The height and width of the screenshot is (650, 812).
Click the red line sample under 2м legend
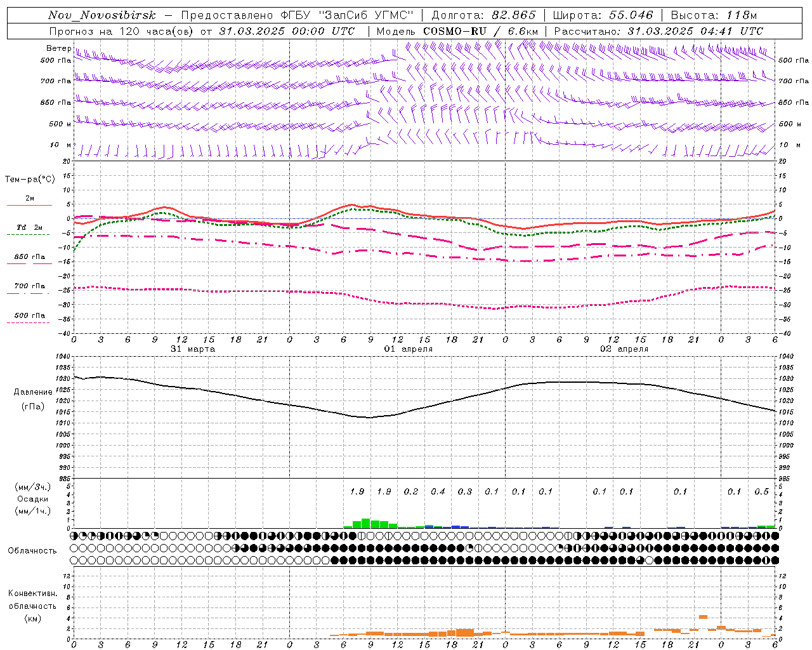(29, 205)
